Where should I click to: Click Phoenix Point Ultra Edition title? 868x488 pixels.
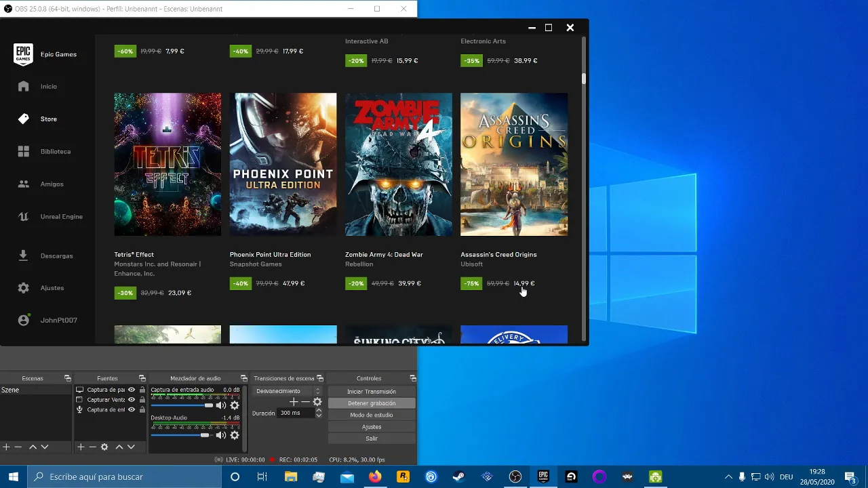[270, 254]
